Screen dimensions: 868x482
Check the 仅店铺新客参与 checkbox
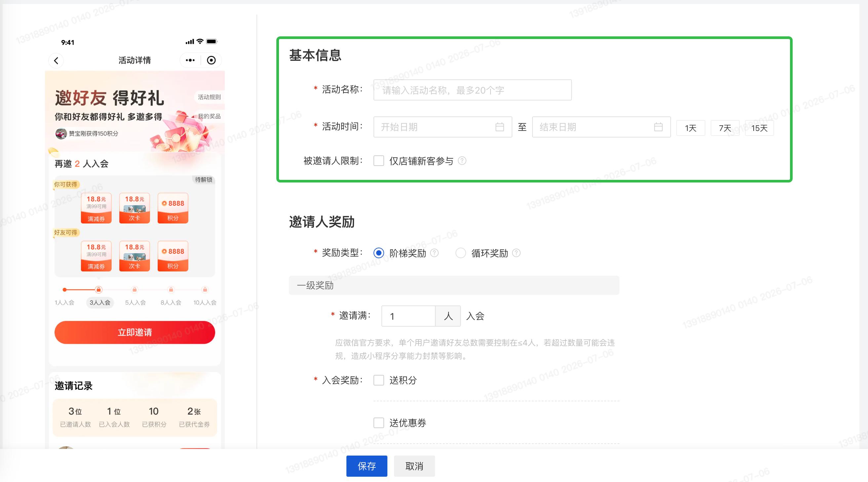coord(379,161)
